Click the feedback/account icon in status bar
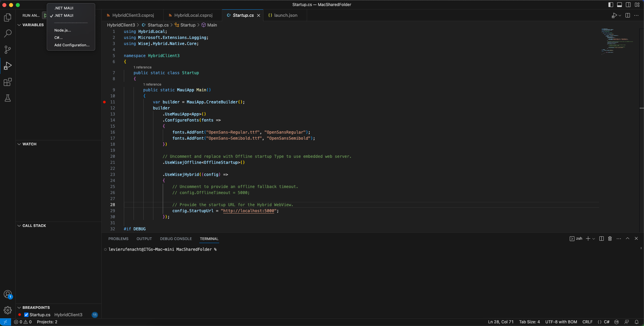Viewport: 644px width, 326px height. (x=627, y=322)
